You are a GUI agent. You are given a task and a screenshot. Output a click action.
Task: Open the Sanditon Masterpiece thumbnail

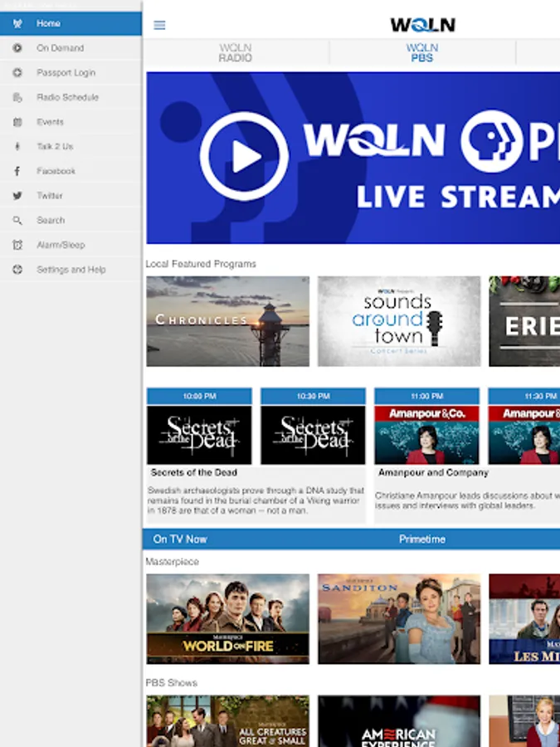[399, 619]
